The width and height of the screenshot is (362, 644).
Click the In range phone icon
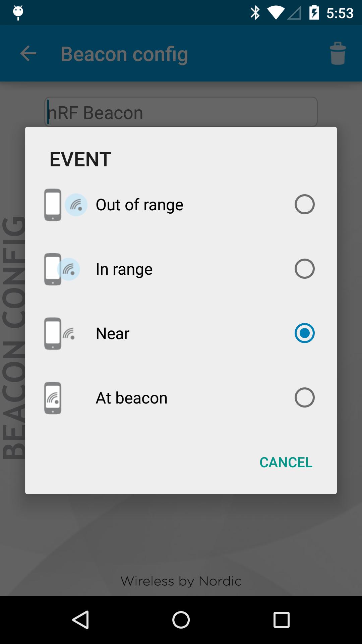click(x=53, y=268)
